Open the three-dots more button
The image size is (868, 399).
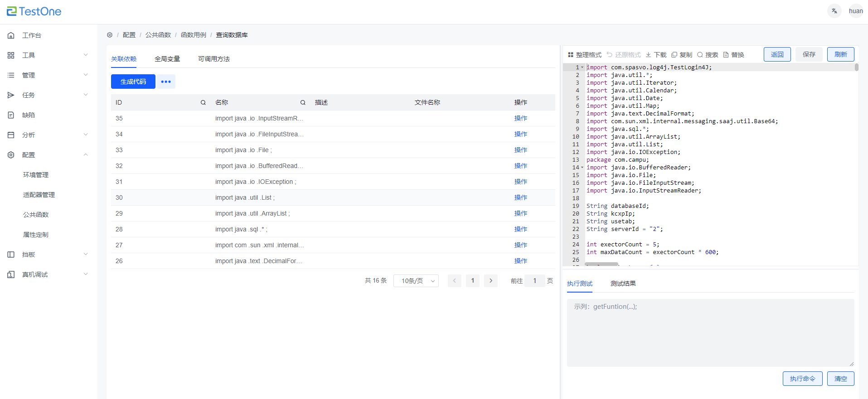click(166, 82)
